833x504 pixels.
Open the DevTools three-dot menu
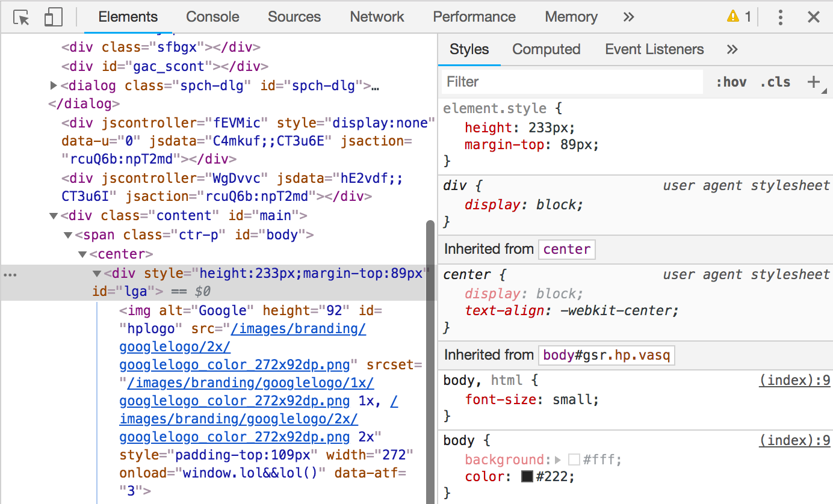[x=780, y=17]
